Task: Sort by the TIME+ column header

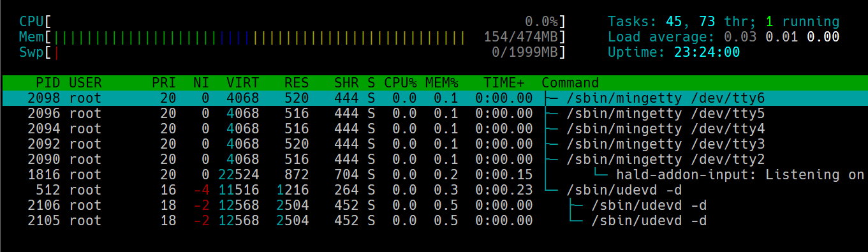Action: pos(504,83)
